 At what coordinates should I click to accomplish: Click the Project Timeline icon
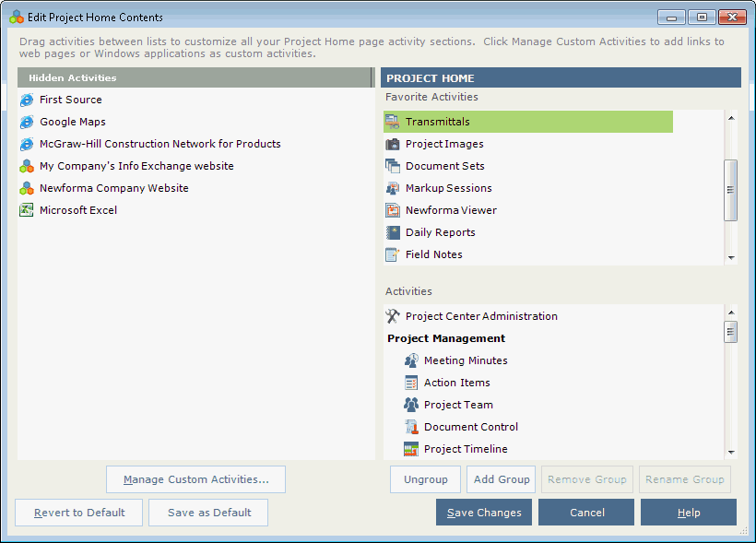(x=411, y=450)
